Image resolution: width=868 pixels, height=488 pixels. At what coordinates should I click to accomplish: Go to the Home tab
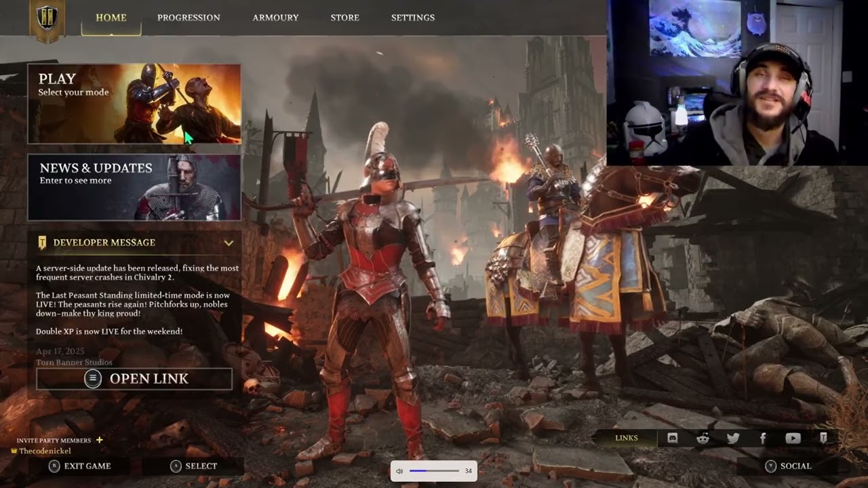pyautogui.click(x=111, y=18)
